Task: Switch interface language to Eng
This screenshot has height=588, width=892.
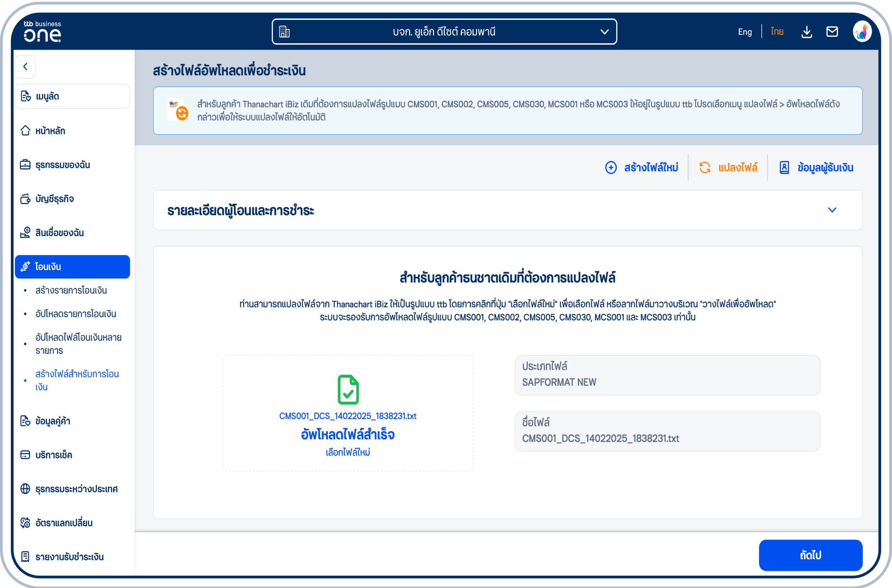Action: (745, 32)
